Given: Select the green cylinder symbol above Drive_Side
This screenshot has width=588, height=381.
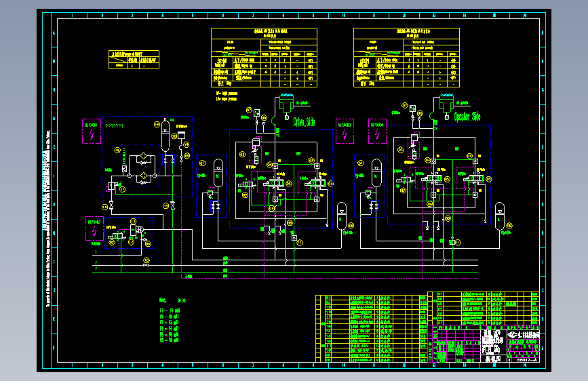Looking at the screenshot, I should pos(286,104).
